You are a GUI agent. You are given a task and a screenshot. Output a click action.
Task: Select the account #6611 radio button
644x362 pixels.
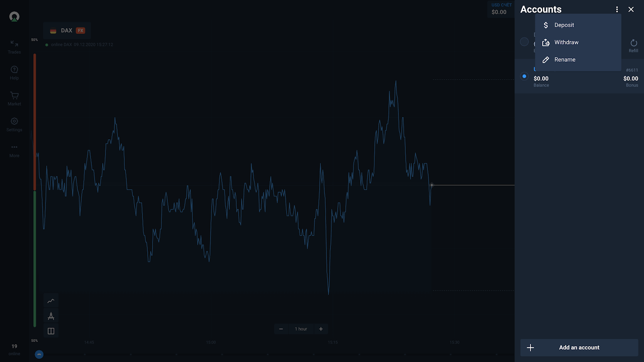(524, 76)
